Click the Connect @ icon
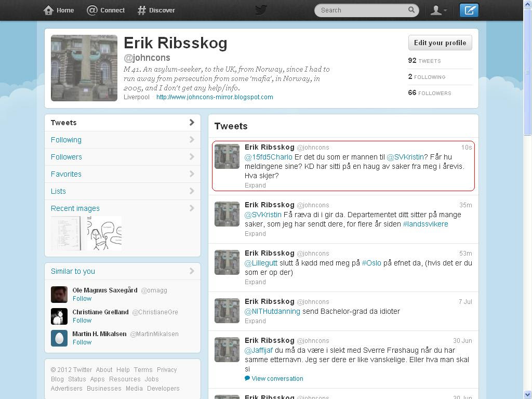Screen dimensions: 532x399 pos(92,10)
